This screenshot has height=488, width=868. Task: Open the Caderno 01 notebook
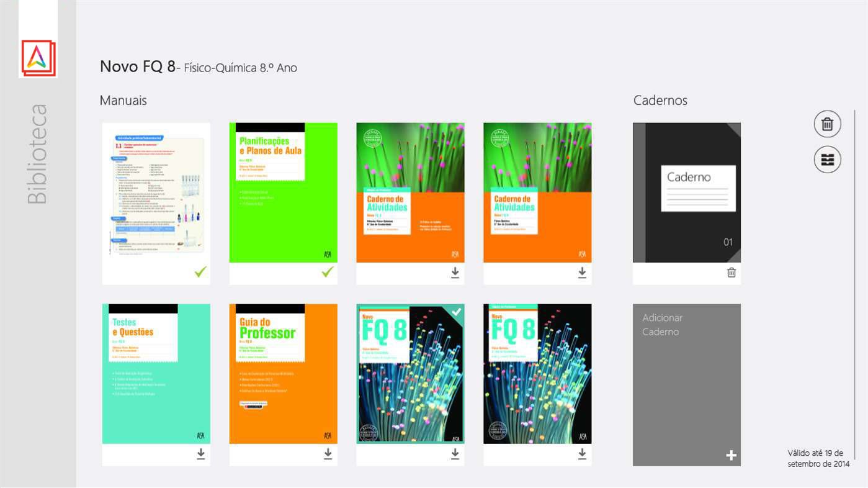687,192
